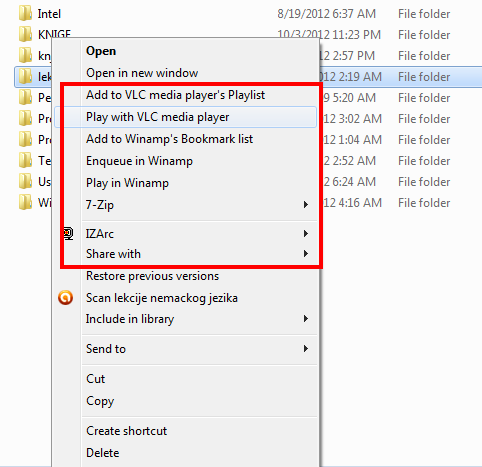The width and height of the screenshot is (482, 467).
Task: Click the folder icon beside '4:16 AM'
Action: point(25,203)
